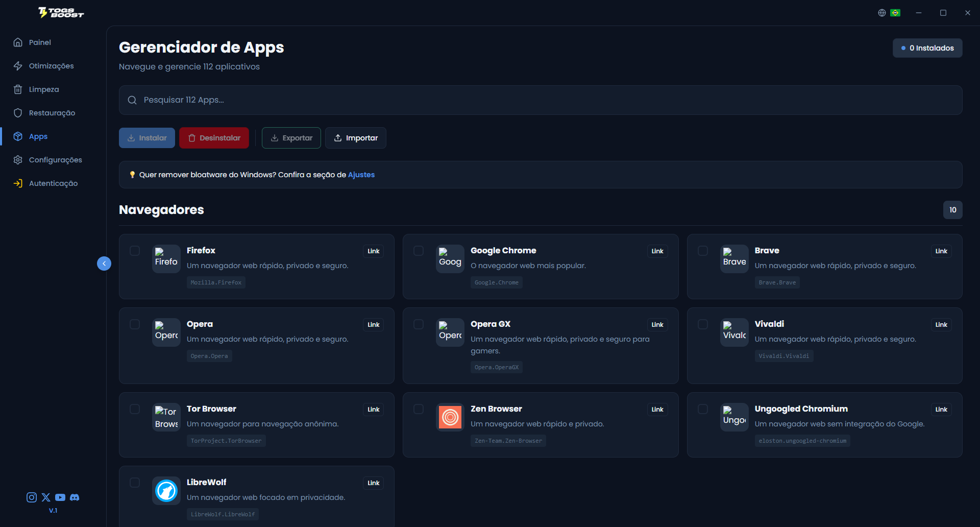Screen dimensions: 980x527
Task: Open the Zen Browser Link button
Action: coord(657,410)
